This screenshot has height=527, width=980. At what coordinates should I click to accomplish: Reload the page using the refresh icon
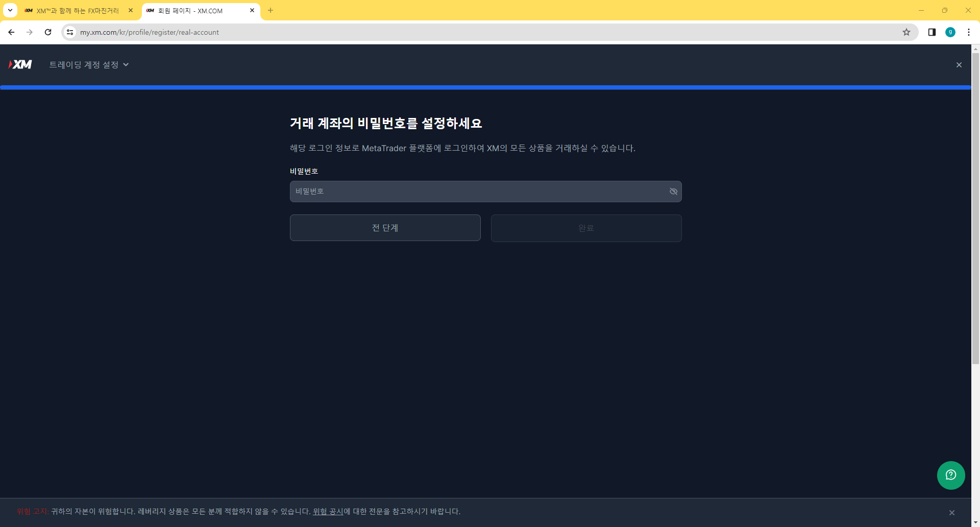(x=47, y=32)
